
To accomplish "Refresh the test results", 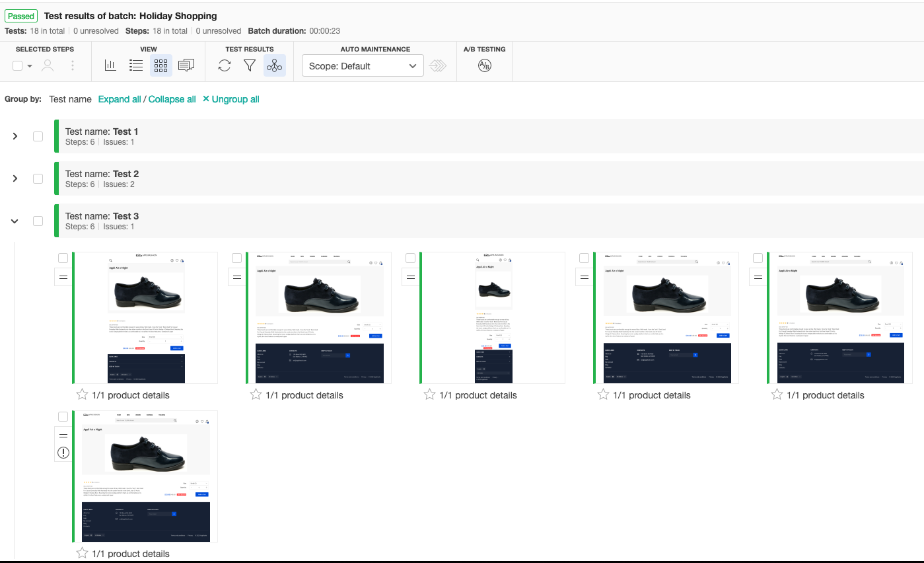I will (x=225, y=65).
